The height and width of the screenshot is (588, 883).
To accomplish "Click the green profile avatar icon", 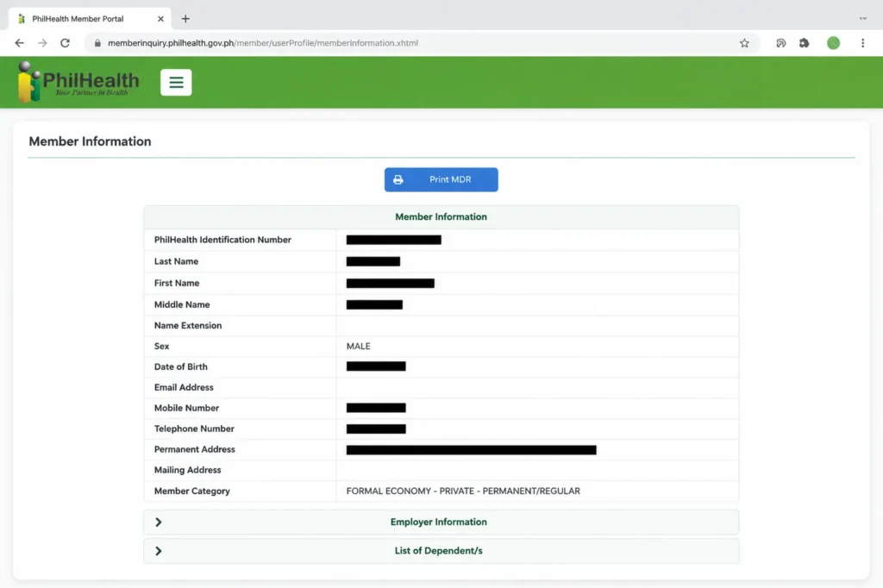I will click(834, 43).
